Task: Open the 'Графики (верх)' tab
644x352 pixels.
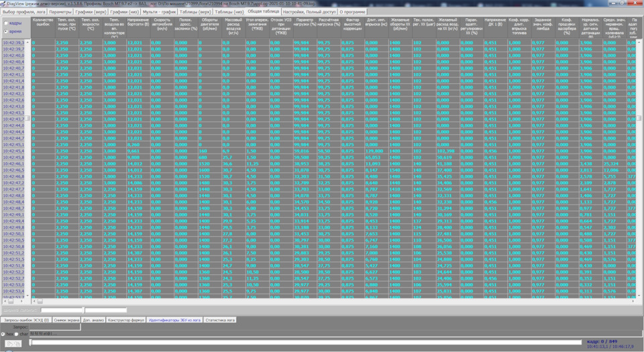Action: [91, 12]
